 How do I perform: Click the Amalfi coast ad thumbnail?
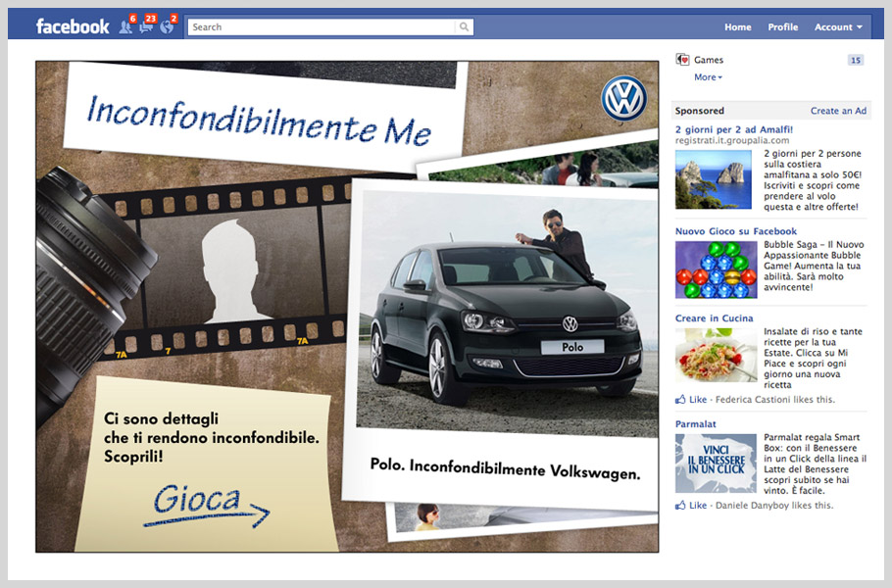coord(714,179)
